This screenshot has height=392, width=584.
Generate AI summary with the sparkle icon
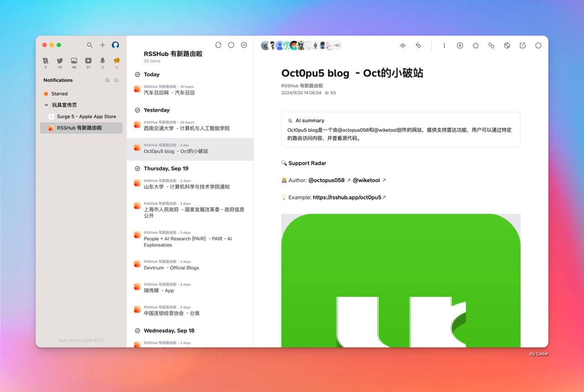tap(418, 45)
